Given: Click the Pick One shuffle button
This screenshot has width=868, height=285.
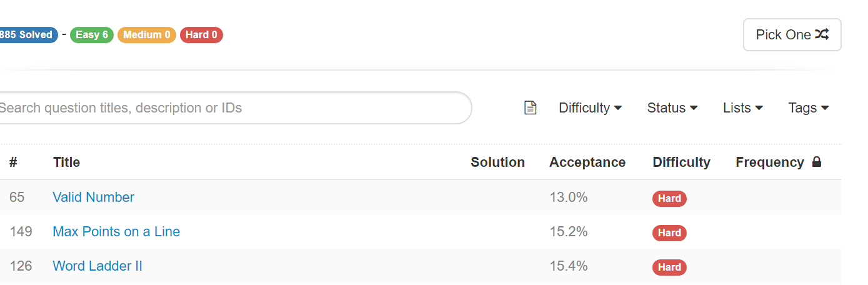Looking at the screenshot, I should pyautogui.click(x=792, y=35).
